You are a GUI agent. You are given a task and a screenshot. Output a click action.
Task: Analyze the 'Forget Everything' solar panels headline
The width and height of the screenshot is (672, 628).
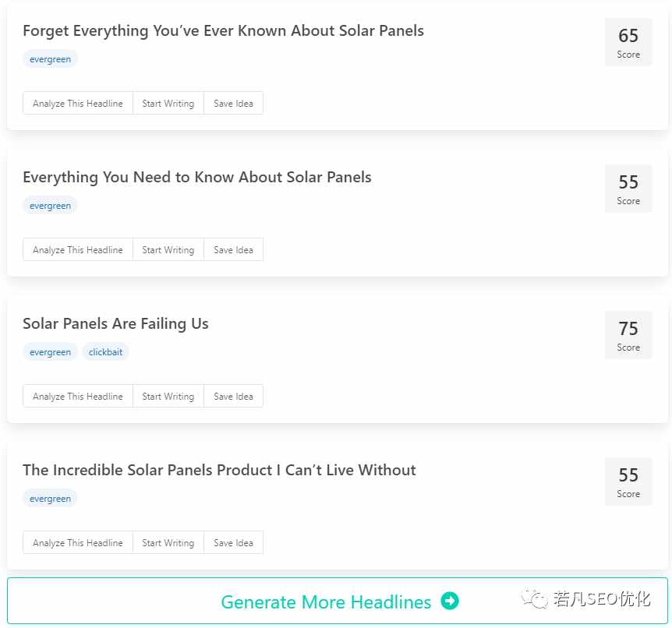tap(78, 104)
